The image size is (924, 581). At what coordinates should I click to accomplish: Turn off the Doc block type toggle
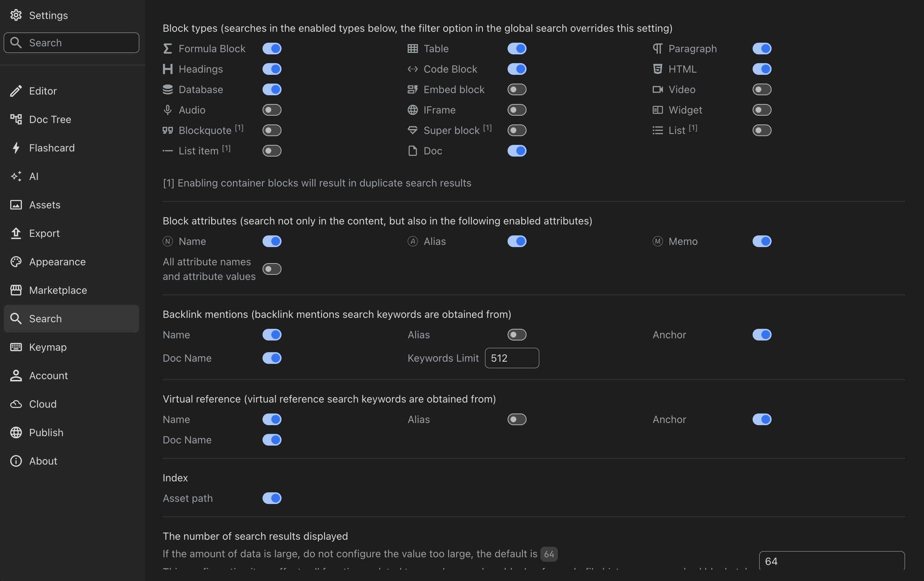(517, 150)
